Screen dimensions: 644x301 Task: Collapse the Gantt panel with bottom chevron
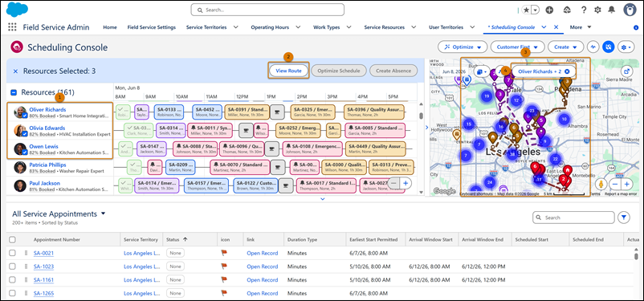click(x=323, y=199)
